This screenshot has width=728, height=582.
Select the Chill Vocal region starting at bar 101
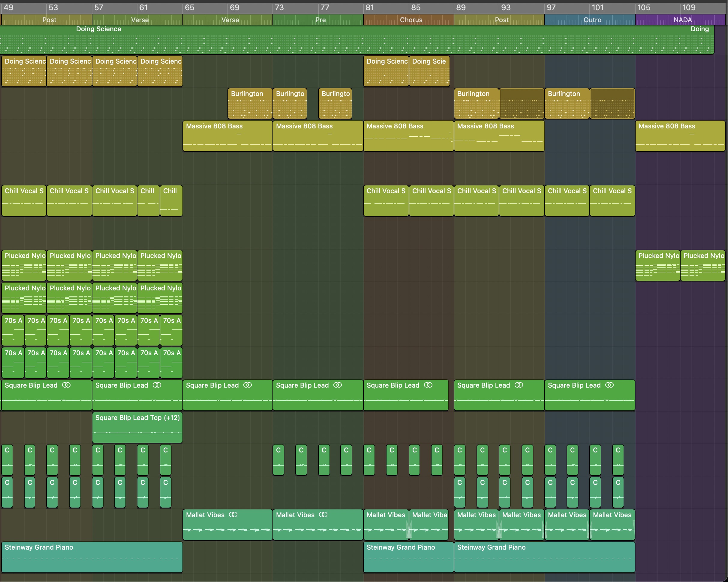[612, 200]
